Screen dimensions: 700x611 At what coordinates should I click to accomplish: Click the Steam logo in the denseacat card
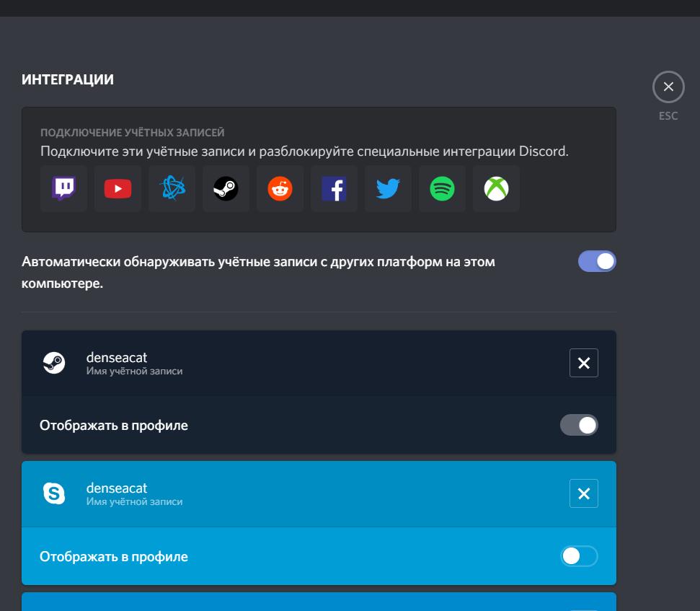[54, 363]
